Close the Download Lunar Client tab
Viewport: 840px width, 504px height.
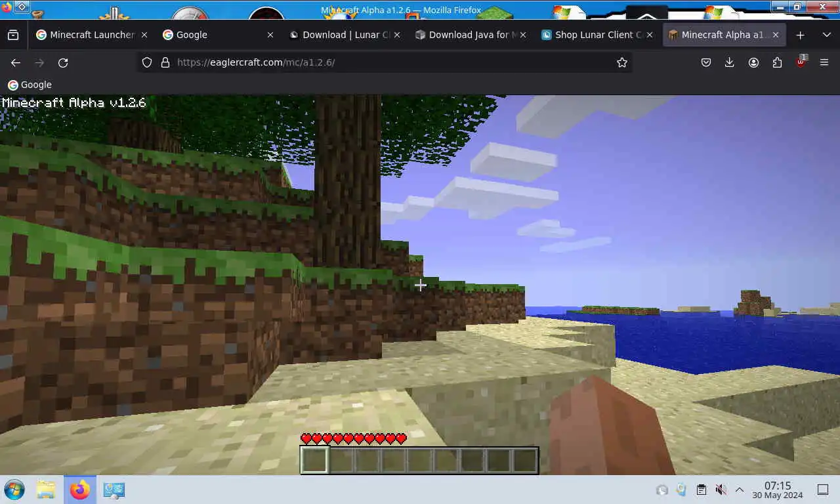coord(396,35)
